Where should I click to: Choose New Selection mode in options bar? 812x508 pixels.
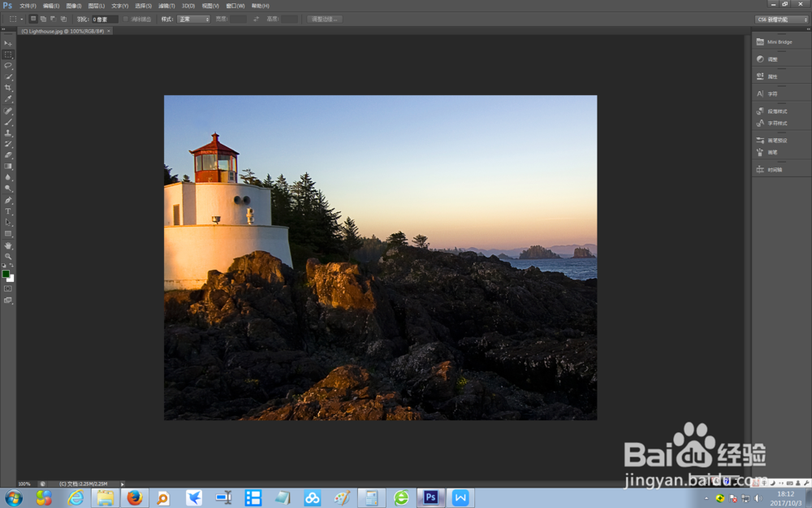(x=33, y=19)
